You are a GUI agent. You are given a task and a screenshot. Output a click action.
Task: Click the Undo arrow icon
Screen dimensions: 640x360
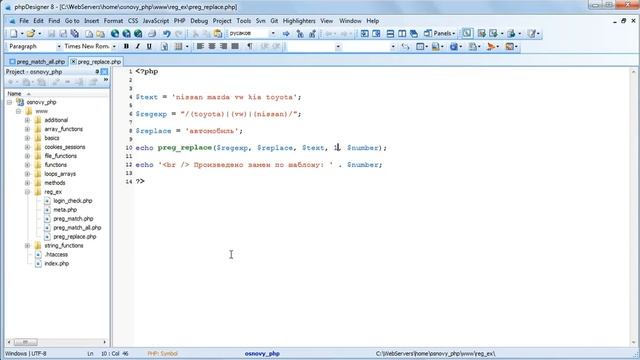tap(166, 33)
